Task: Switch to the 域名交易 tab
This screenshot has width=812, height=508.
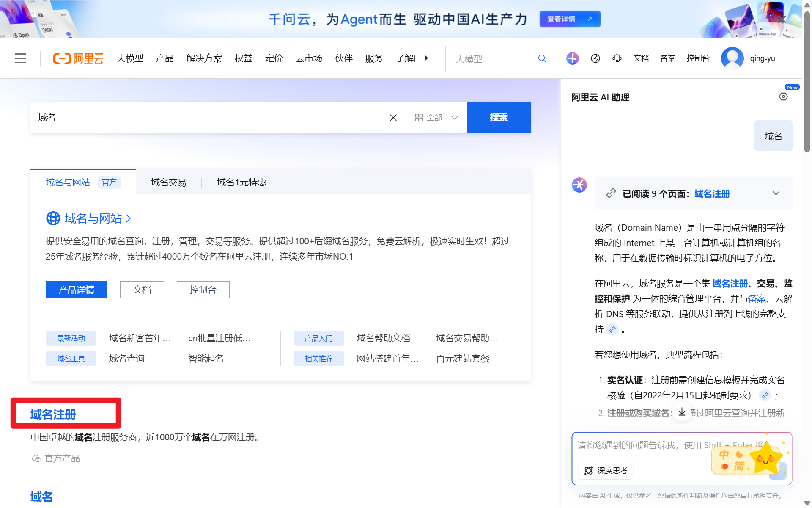Action: 168,182
